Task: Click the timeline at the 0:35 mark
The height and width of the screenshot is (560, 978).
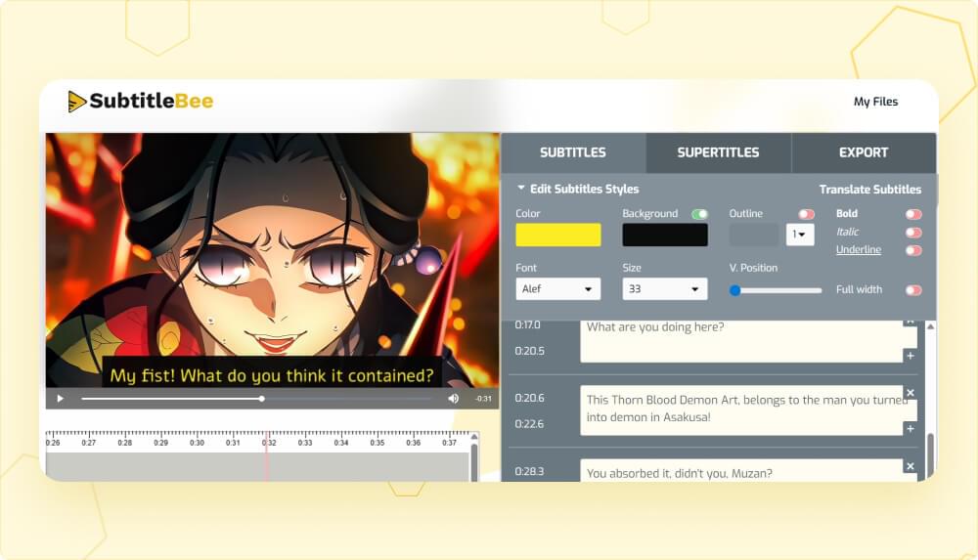Action: (377, 443)
